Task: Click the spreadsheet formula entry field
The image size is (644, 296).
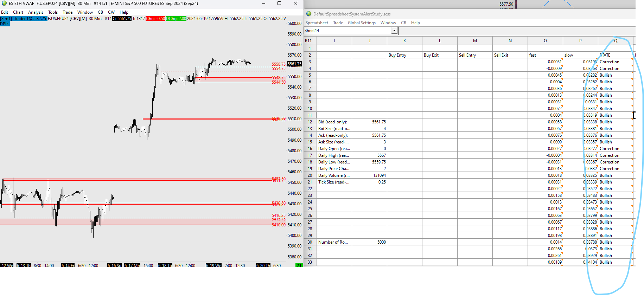Action: 517,31
